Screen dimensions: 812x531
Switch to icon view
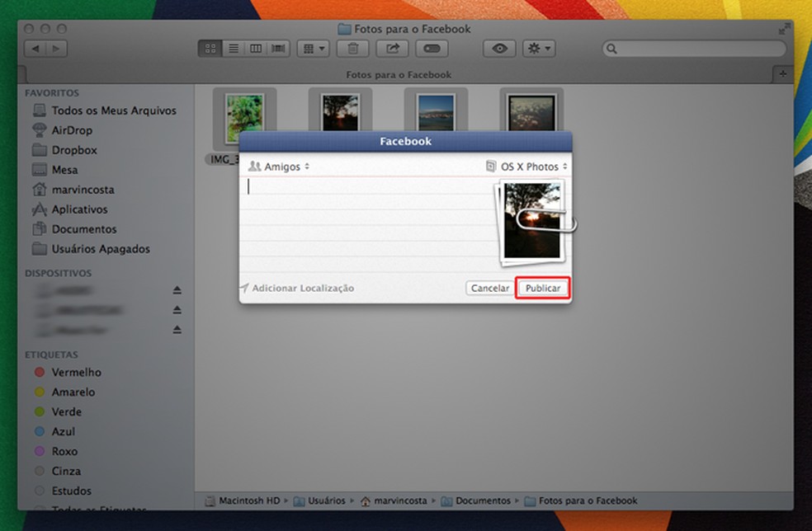point(210,49)
